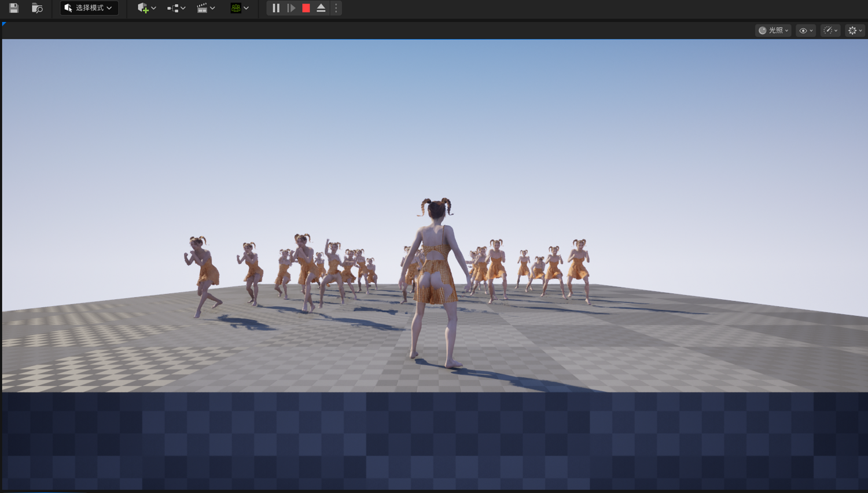Open the viewport settings gear menu
This screenshot has width=868, height=493.
coord(855,30)
